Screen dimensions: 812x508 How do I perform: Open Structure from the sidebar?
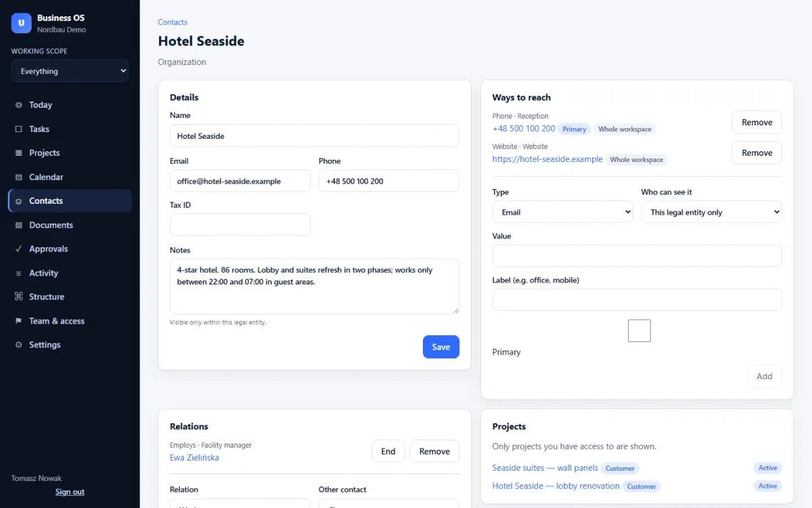(x=70, y=297)
